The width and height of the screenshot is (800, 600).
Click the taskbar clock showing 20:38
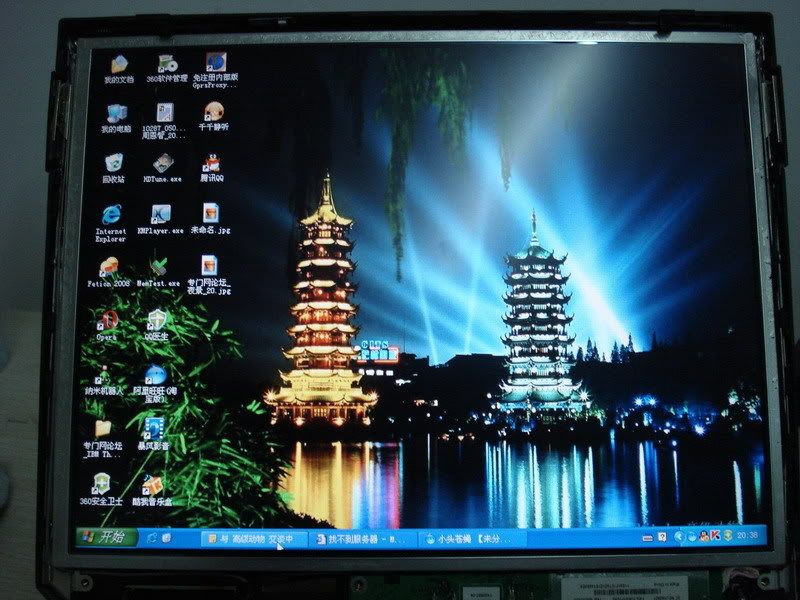click(x=745, y=537)
